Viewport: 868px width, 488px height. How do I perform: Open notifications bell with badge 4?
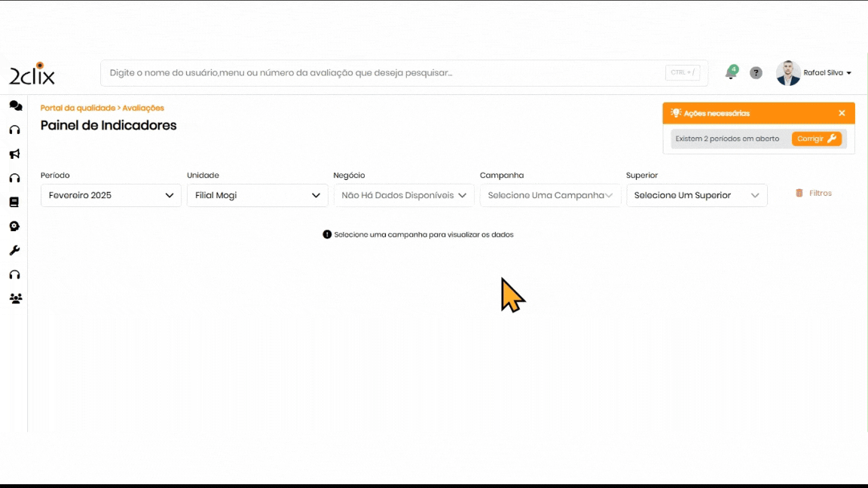(730, 73)
